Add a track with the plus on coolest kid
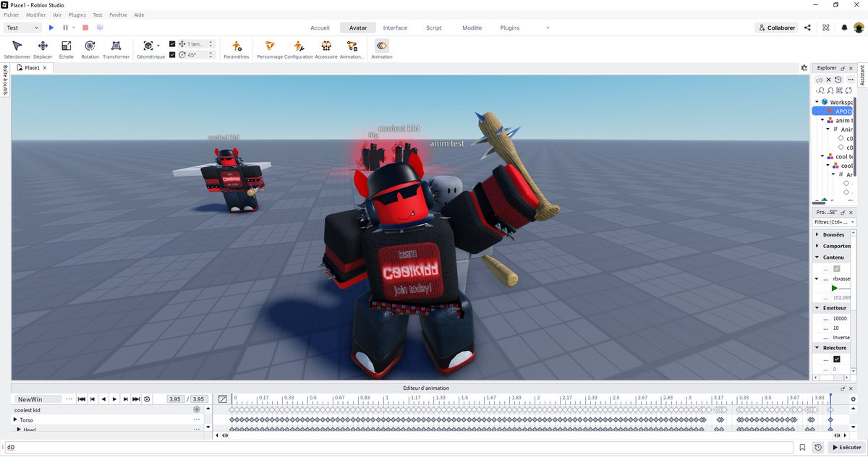 pos(196,409)
